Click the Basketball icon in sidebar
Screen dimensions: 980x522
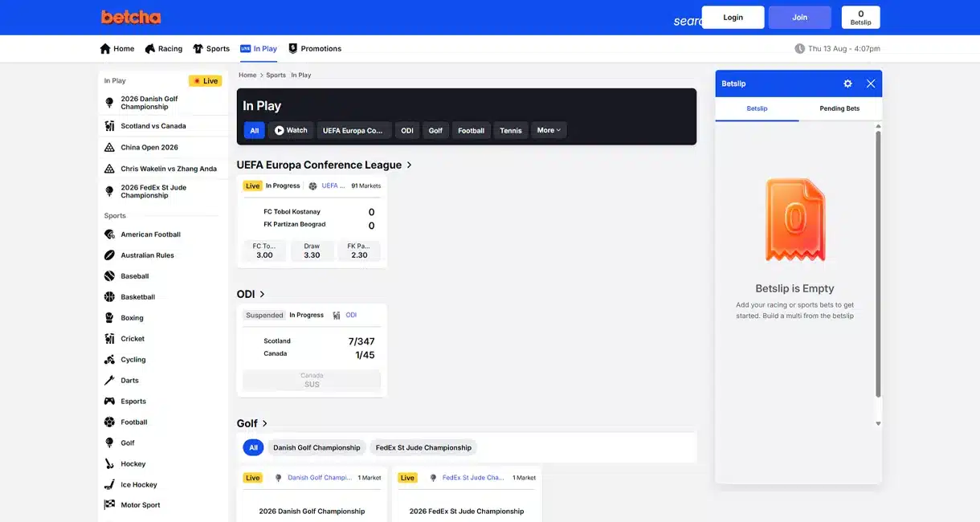tap(109, 297)
